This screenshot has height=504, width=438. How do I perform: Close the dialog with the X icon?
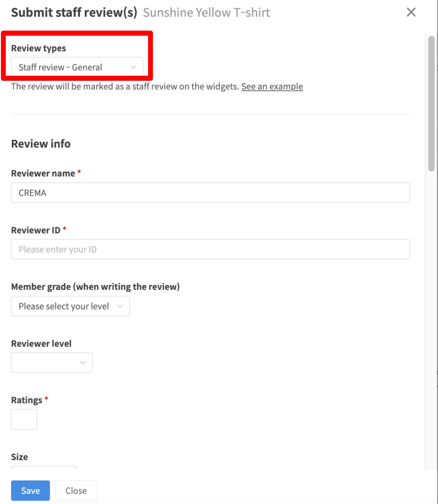pyautogui.click(x=411, y=12)
